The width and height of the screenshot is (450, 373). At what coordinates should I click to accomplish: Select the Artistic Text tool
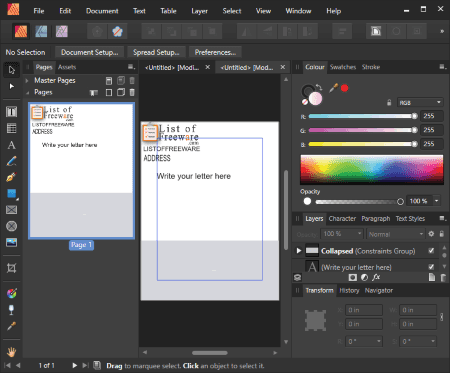tap(12, 145)
